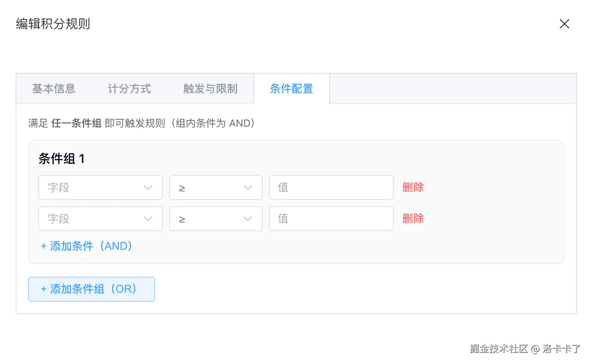Delete the second condition row via 删除
This screenshot has width=591, height=364.
tap(413, 219)
